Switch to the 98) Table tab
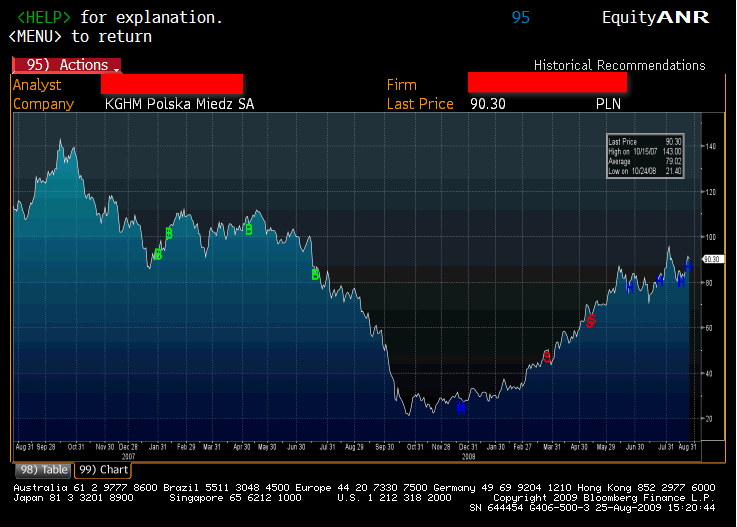The image size is (737, 527). click(x=43, y=470)
